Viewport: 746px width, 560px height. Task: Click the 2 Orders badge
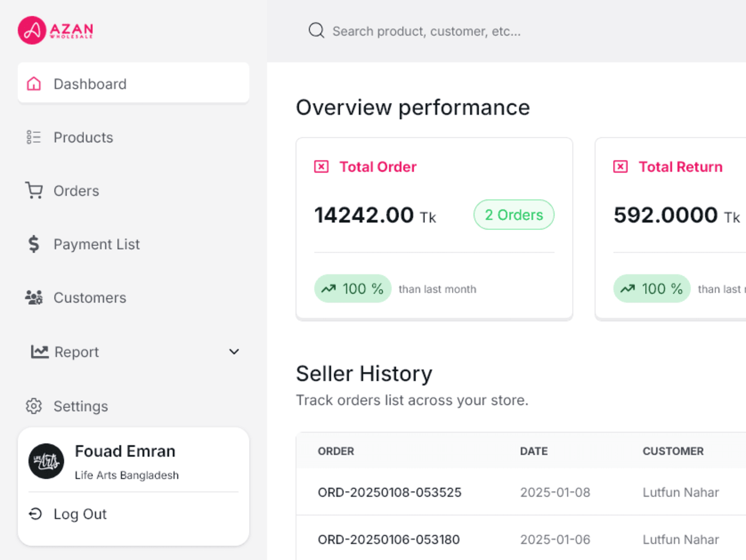[514, 214]
